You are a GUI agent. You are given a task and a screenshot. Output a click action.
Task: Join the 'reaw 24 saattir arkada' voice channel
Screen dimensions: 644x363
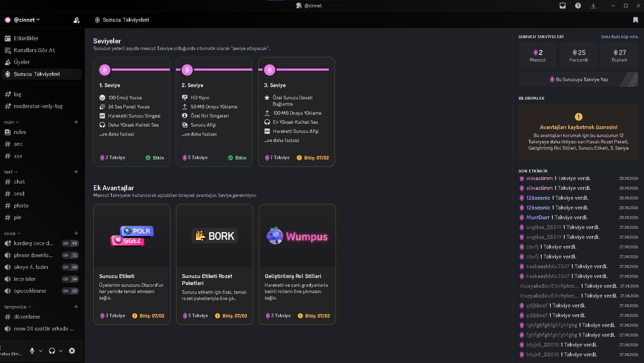42,329
